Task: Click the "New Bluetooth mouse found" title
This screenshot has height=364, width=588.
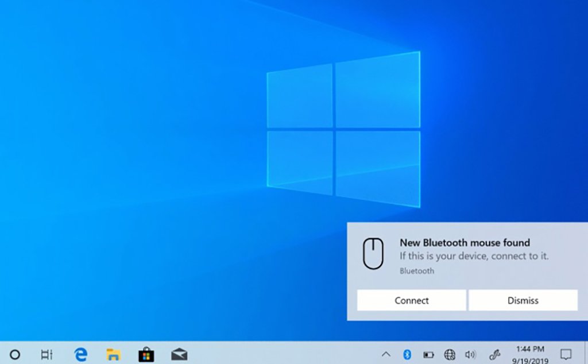Action: [x=465, y=243]
